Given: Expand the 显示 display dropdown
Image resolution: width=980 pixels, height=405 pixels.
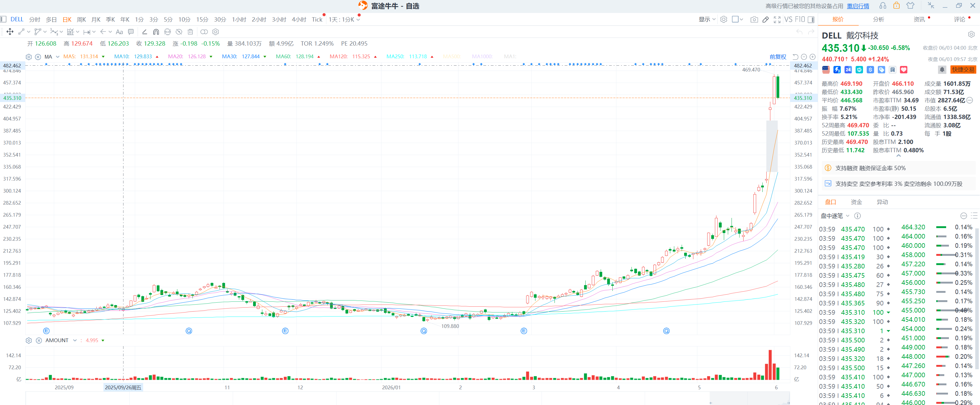Looking at the screenshot, I should [x=707, y=19].
